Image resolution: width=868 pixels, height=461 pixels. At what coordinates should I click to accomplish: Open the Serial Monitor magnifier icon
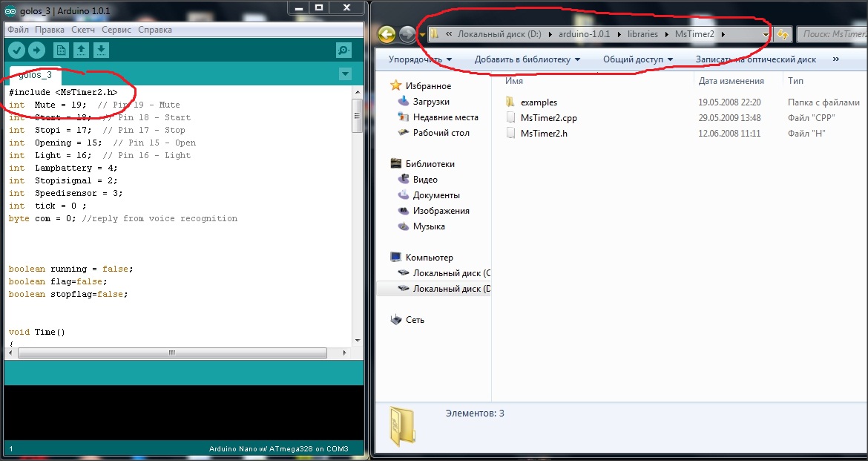[x=343, y=50]
